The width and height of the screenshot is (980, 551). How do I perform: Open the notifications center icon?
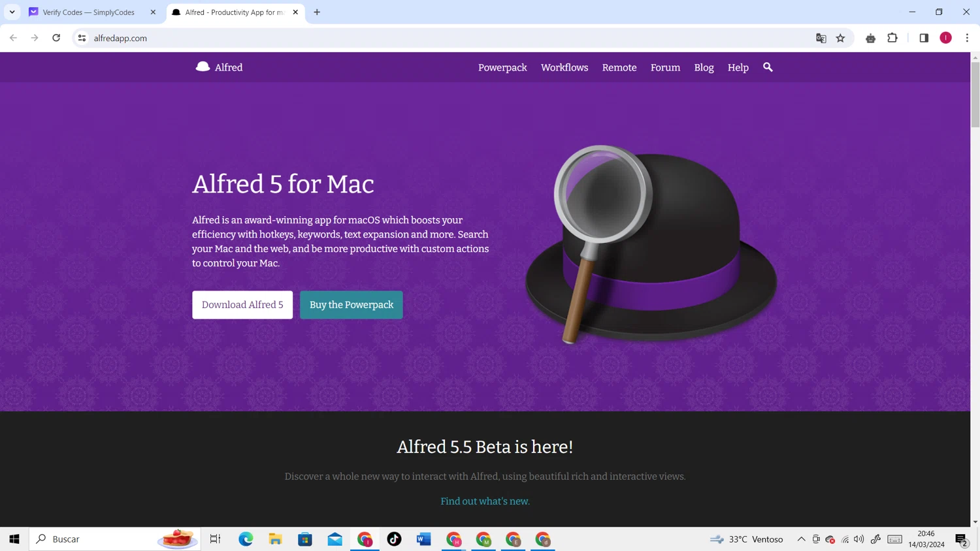click(x=961, y=540)
